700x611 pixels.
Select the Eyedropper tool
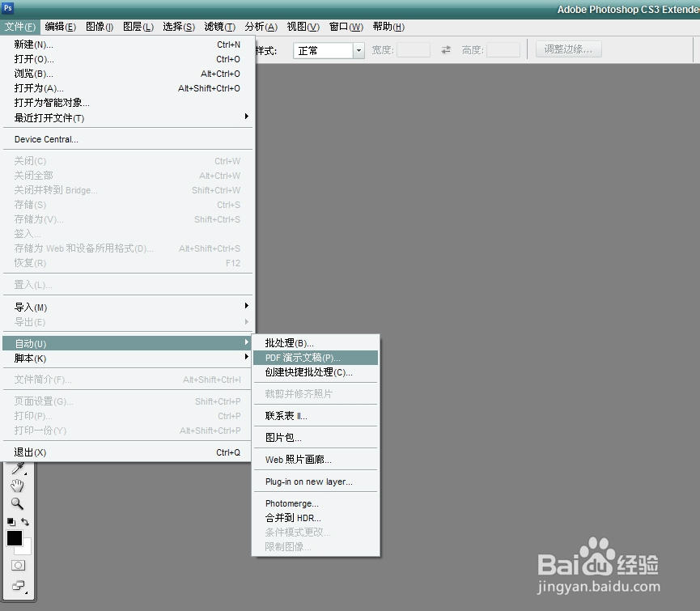coord(17,469)
